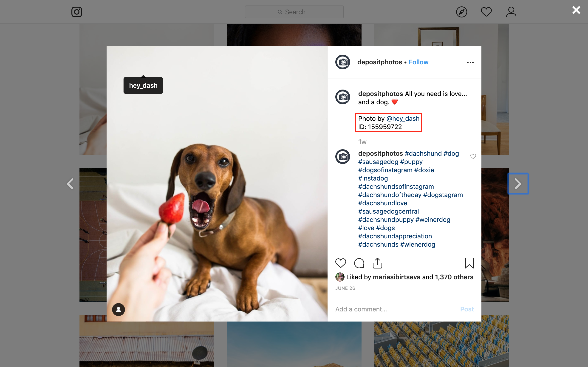The height and width of the screenshot is (367, 588).
Task: Click the heart/activity icon
Action: (486, 11)
